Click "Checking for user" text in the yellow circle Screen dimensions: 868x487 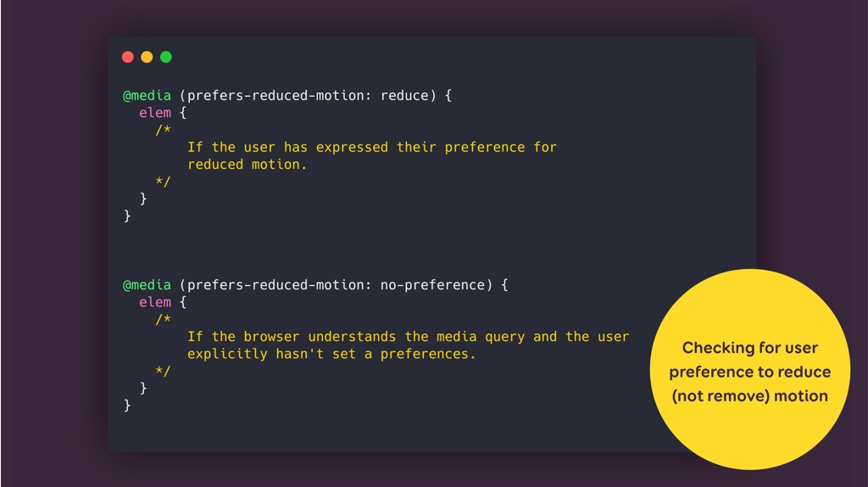pyautogui.click(x=750, y=348)
